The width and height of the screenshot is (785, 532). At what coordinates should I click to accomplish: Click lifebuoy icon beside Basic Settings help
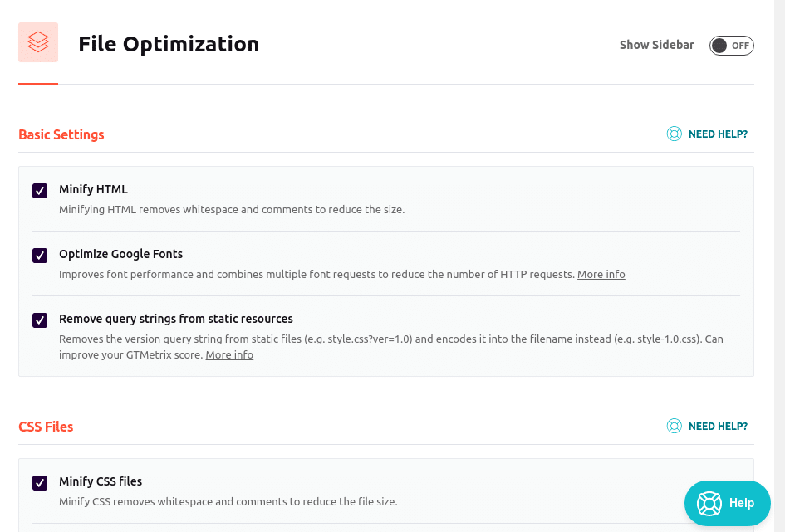[674, 134]
